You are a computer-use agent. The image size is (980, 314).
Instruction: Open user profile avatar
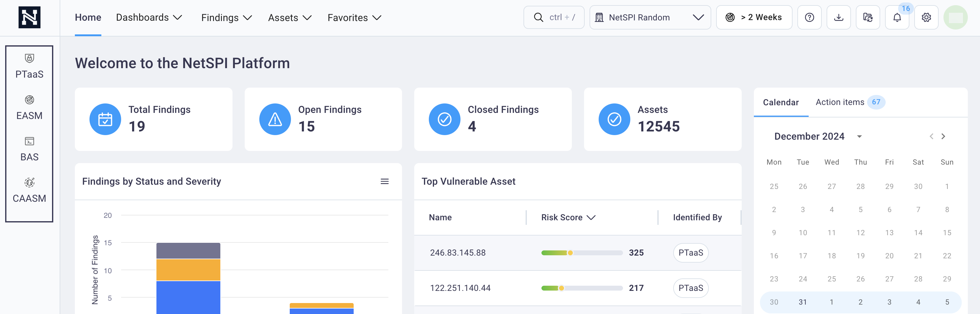point(955,17)
